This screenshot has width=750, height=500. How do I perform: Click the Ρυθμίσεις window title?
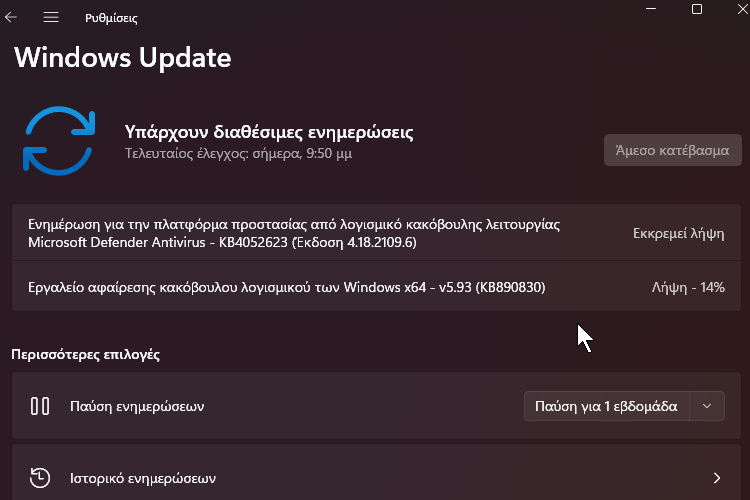click(111, 18)
